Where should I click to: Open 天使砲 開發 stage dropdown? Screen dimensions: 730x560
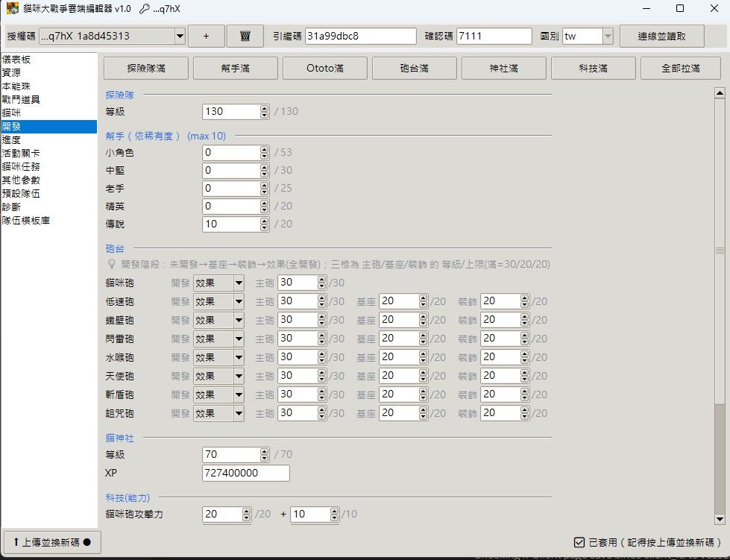click(x=218, y=376)
